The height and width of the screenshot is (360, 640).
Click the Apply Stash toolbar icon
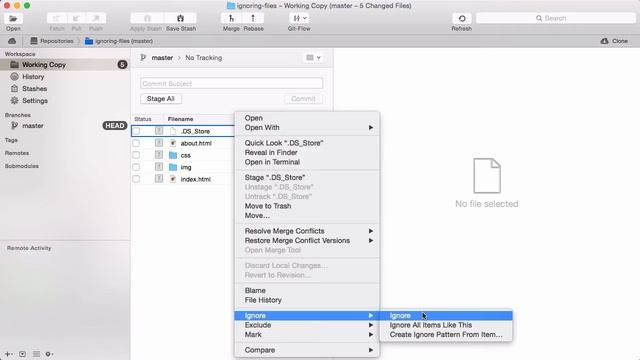click(x=147, y=18)
